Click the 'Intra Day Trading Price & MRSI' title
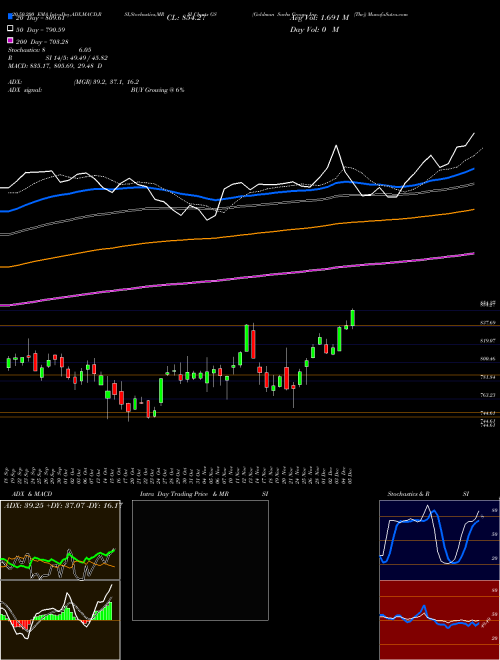 click(x=204, y=494)
